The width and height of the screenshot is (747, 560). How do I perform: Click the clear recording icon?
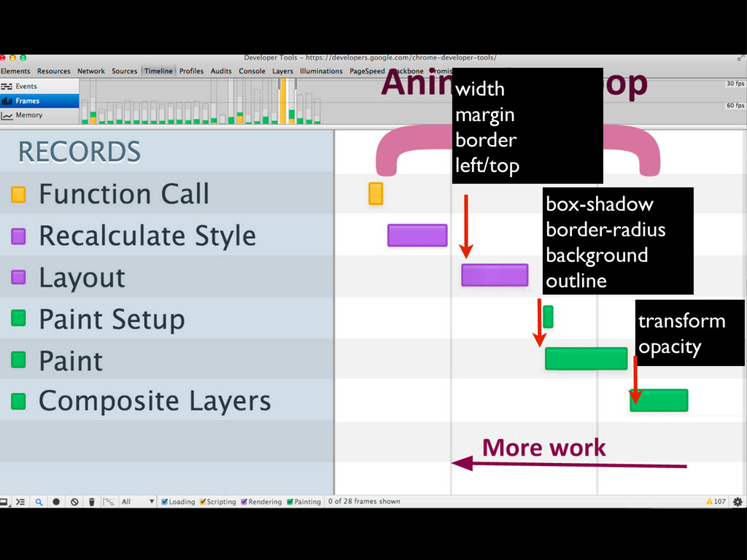[74, 502]
